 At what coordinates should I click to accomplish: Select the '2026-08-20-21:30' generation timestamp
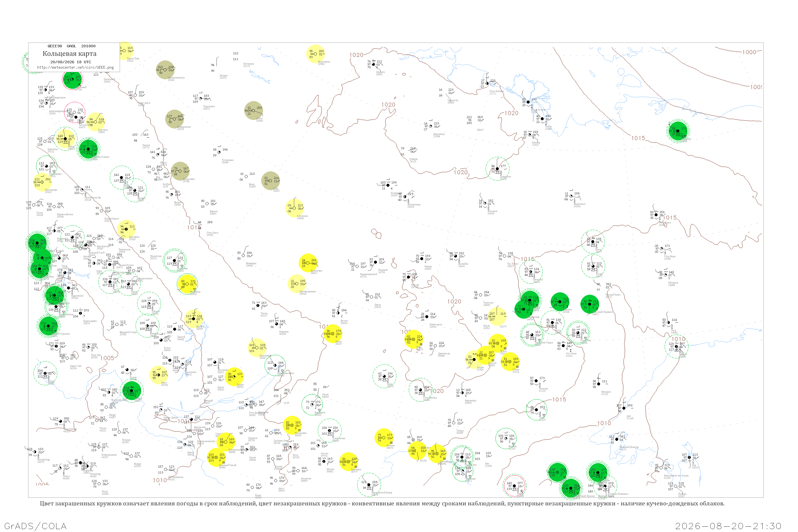pos(729,526)
